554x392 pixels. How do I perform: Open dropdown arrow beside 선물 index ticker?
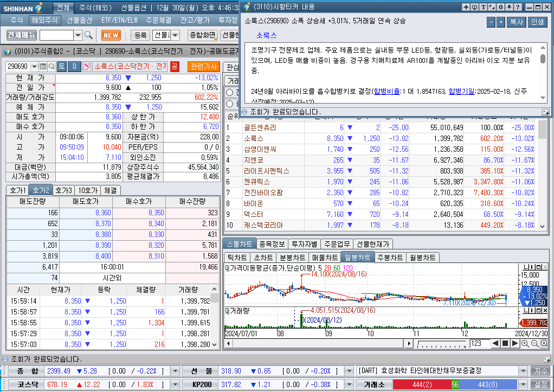click(x=349, y=371)
